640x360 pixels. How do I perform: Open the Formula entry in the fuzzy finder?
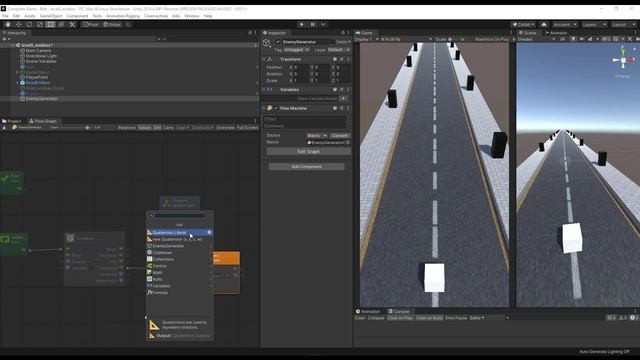(x=180, y=292)
